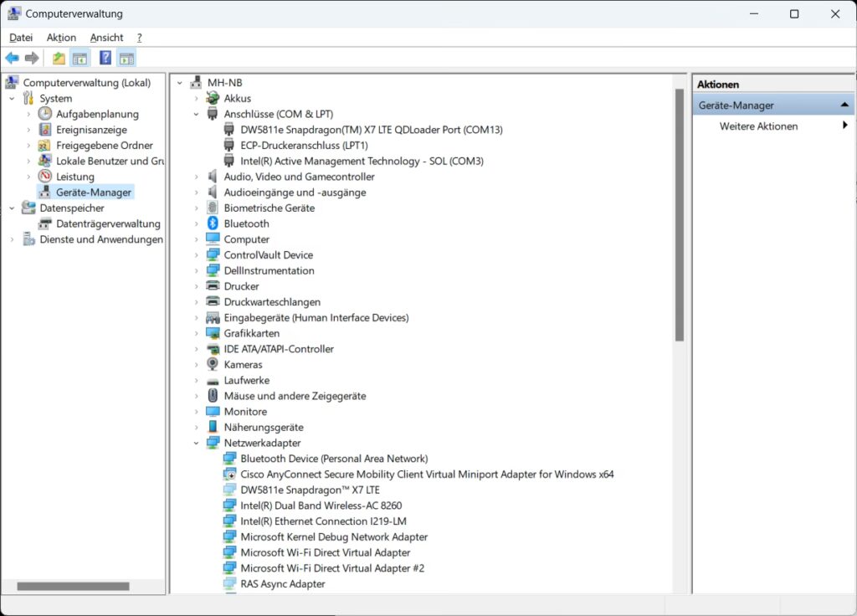Expand the Grafikkarten category
This screenshot has width=857, height=616.
click(x=197, y=334)
